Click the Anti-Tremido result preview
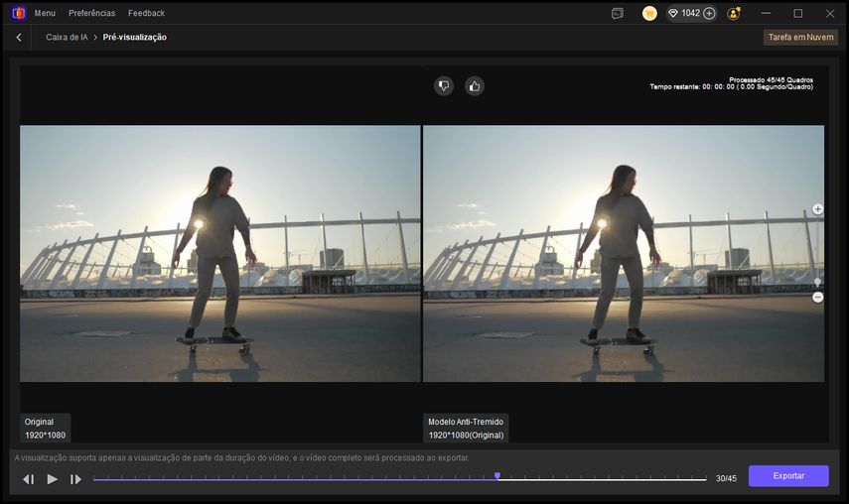The width and height of the screenshot is (849, 504). click(x=624, y=254)
